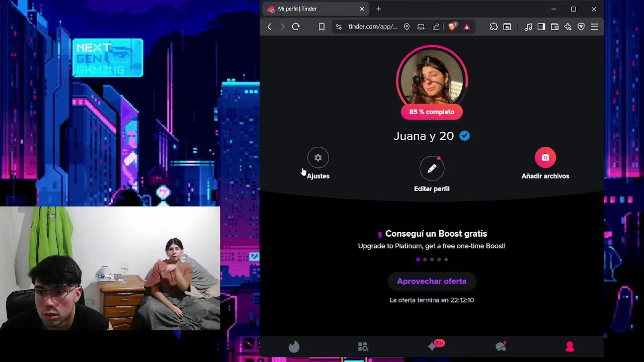Open browser extensions puzzle icon
This screenshot has width=644, height=362.
pos(494,27)
